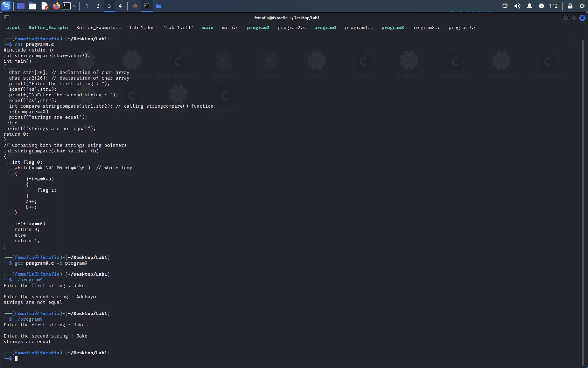Click 'program8.c' in the listing
The height and width of the screenshot is (368, 588).
426,28
